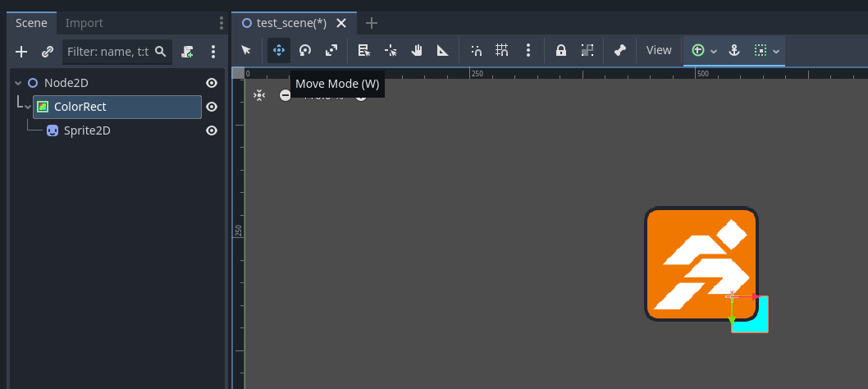Click the container sizing icon
Viewport: 868px width, 389px height.
pyautogui.click(x=761, y=50)
